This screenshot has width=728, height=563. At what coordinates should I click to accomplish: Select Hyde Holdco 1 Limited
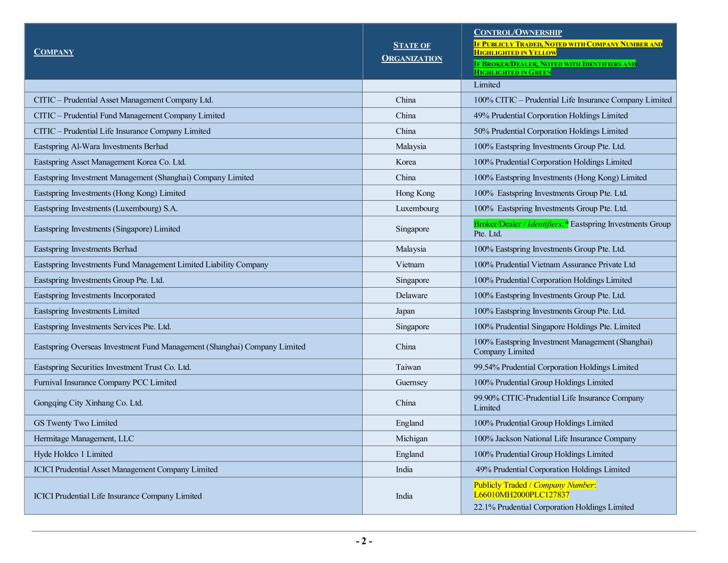point(73,454)
